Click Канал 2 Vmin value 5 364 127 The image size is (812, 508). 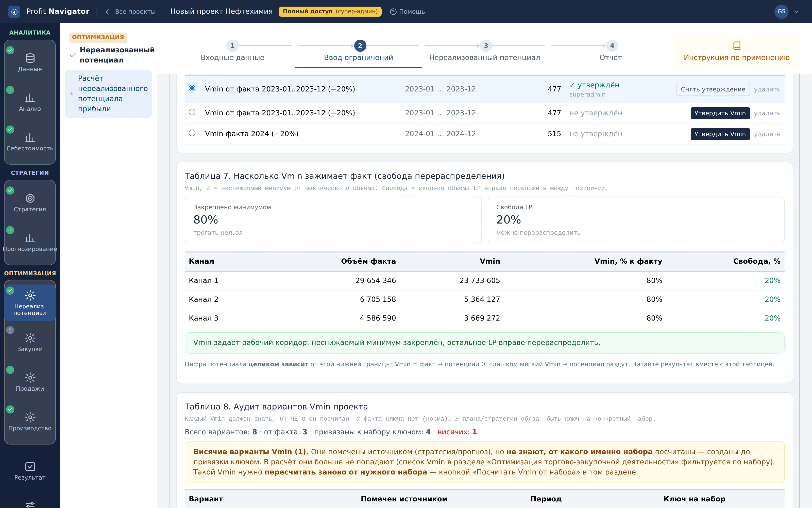[x=482, y=299]
